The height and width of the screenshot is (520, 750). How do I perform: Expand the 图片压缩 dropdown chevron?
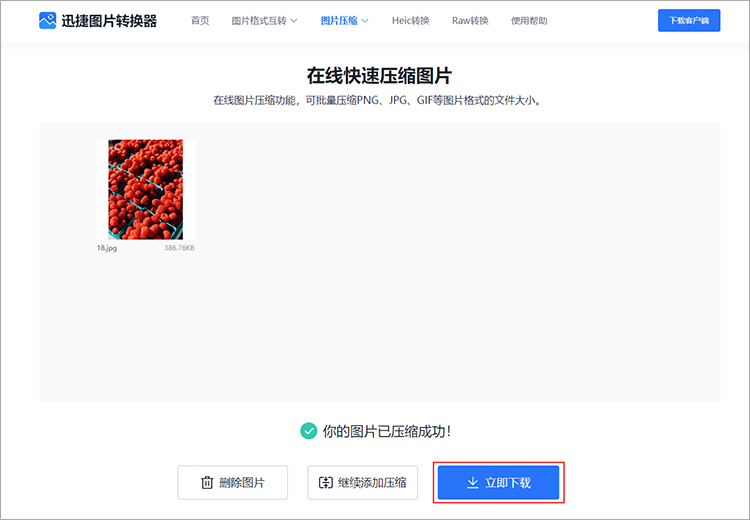tap(365, 21)
